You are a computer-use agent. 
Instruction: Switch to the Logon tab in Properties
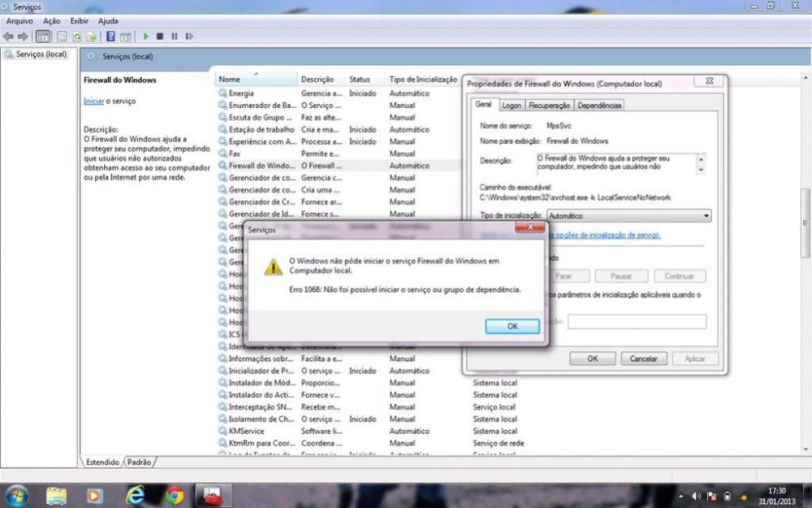click(x=511, y=105)
